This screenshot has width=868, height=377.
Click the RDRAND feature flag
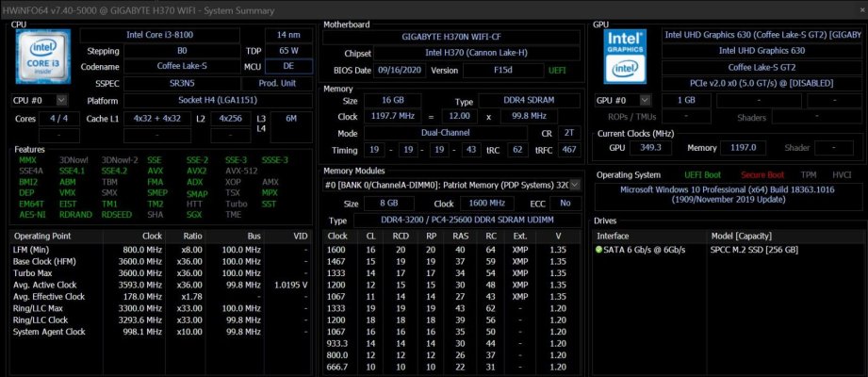(x=75, y=214)
